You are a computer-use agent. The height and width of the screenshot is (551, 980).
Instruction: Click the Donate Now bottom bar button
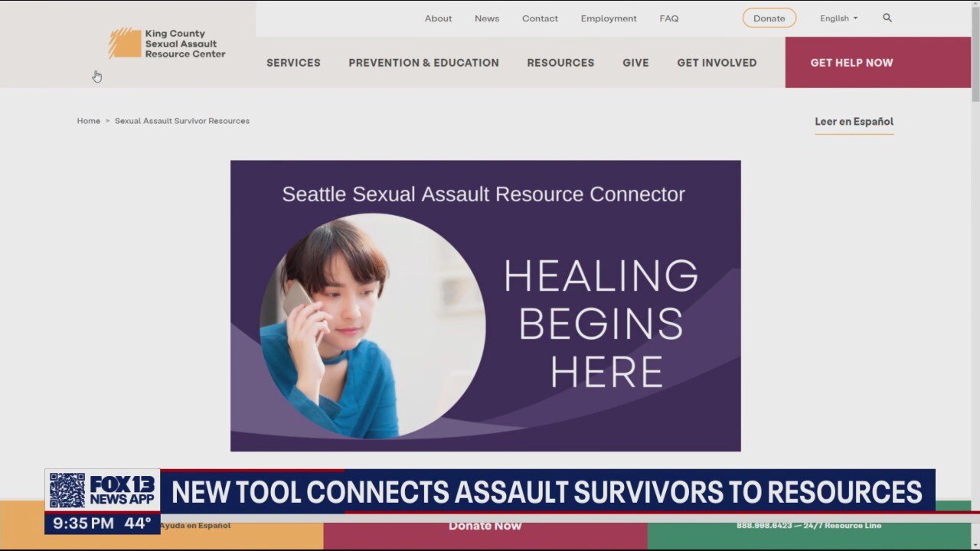[x=485, y=525]
